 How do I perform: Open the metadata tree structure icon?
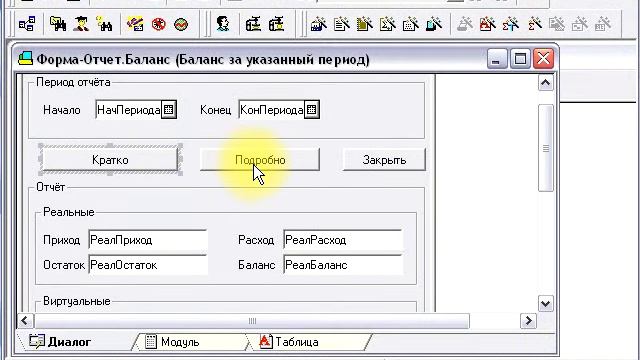coord(27,24)
